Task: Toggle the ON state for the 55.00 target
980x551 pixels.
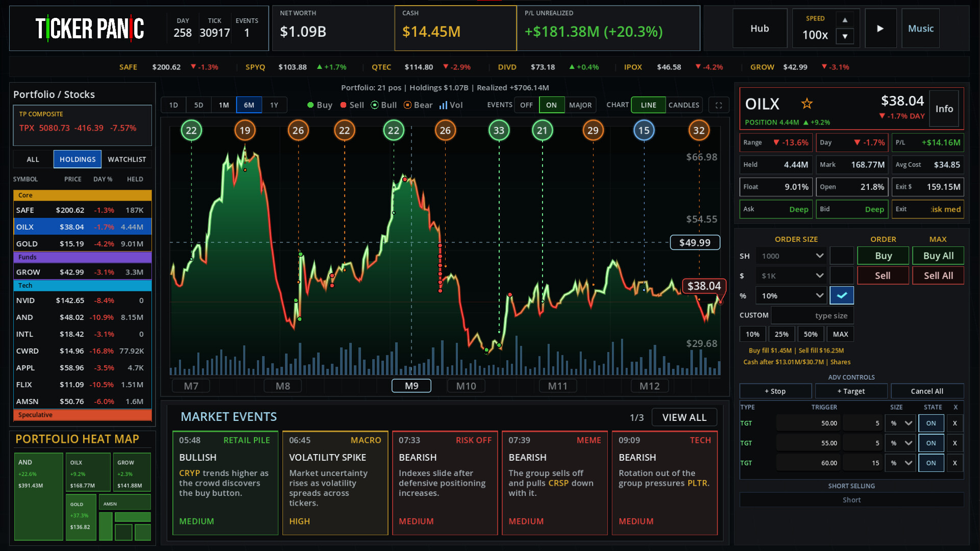Action: click(x=931, y=443)
